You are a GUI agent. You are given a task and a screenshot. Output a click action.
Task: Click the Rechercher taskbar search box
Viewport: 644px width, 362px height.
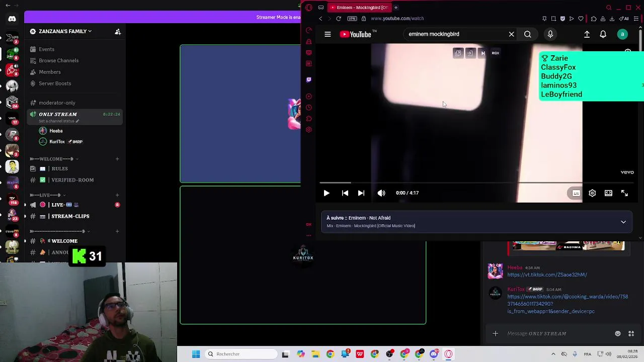click(242, 354)
